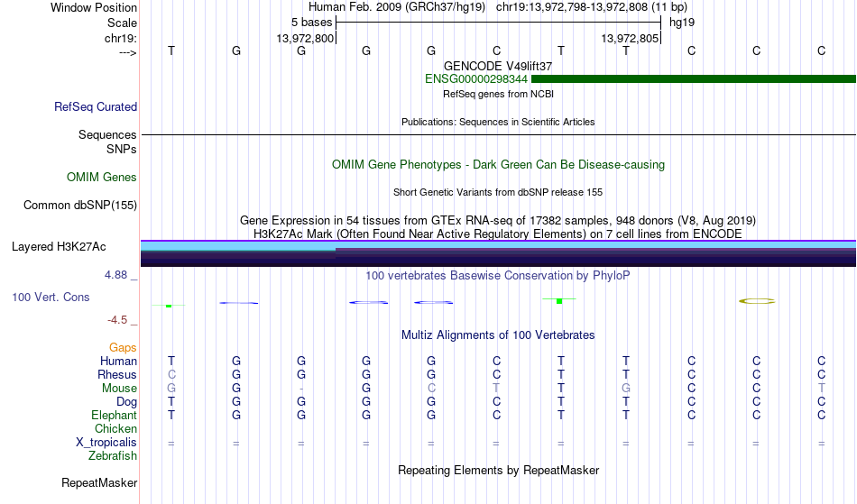Click the orange Gaps label
Screen dimensions: 857x504
(123, 347)
